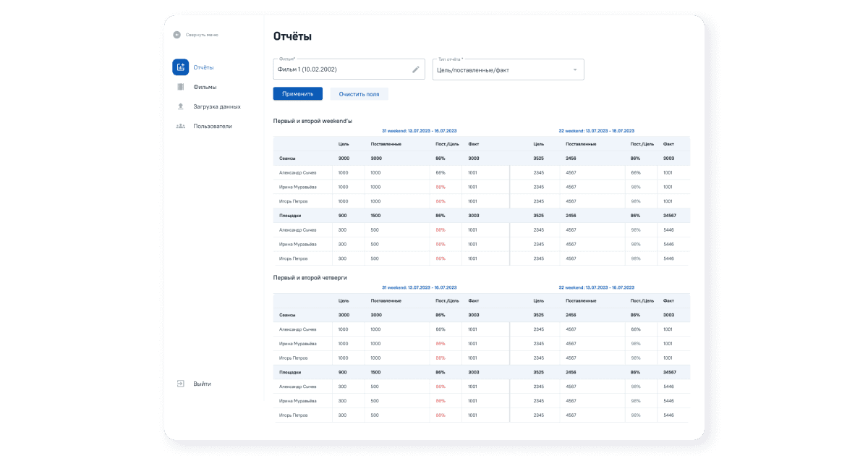Click the first 32 weekend date range header
Screen dimensions: 868x456
coord(596,131)
